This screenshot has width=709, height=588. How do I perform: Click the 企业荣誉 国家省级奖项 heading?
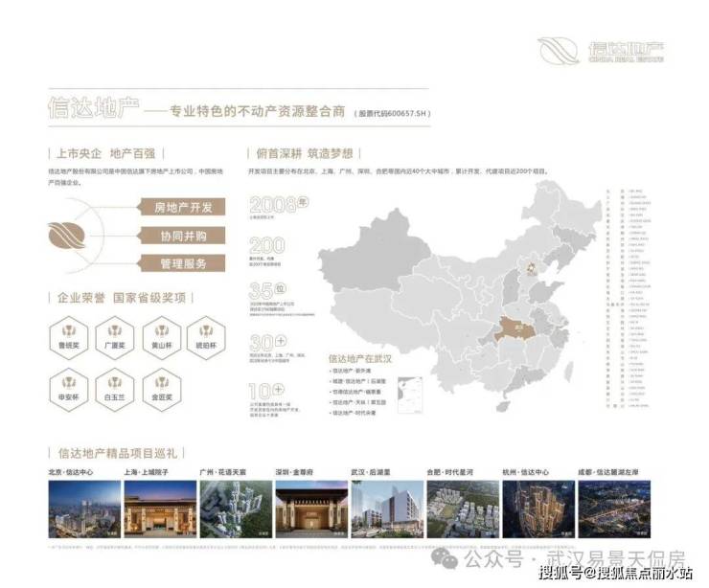[121, 298]
